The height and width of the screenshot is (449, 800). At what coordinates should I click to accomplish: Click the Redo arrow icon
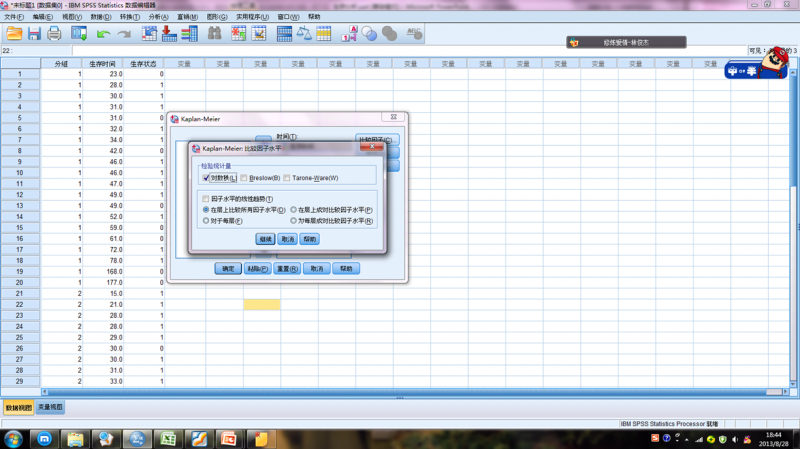click(124, 34)
